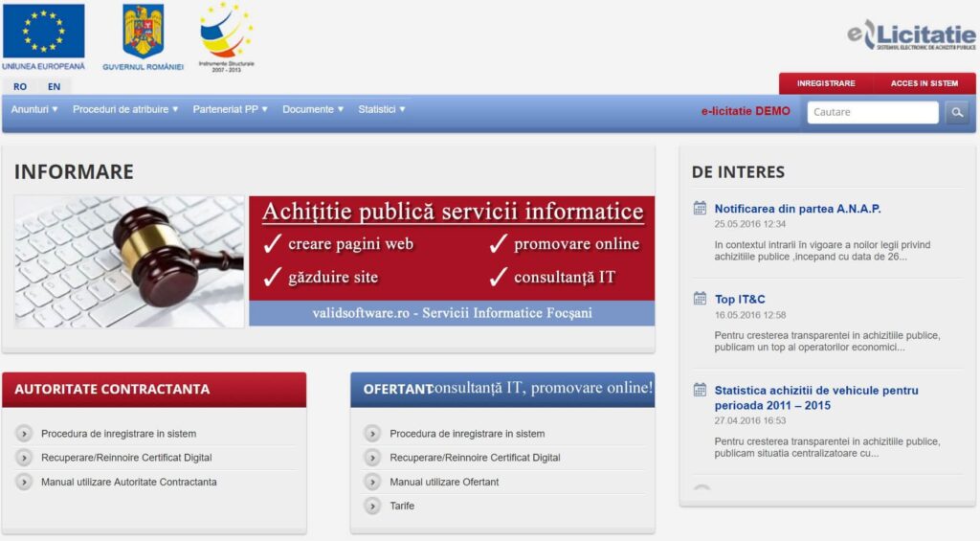Switch language to EN
This screenshot has height=541, width=980.
54,86
